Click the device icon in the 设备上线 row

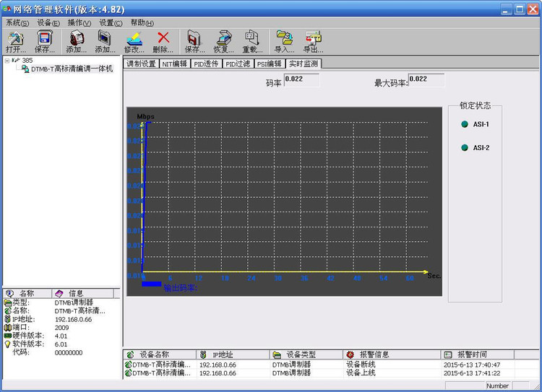coord(128,373)
